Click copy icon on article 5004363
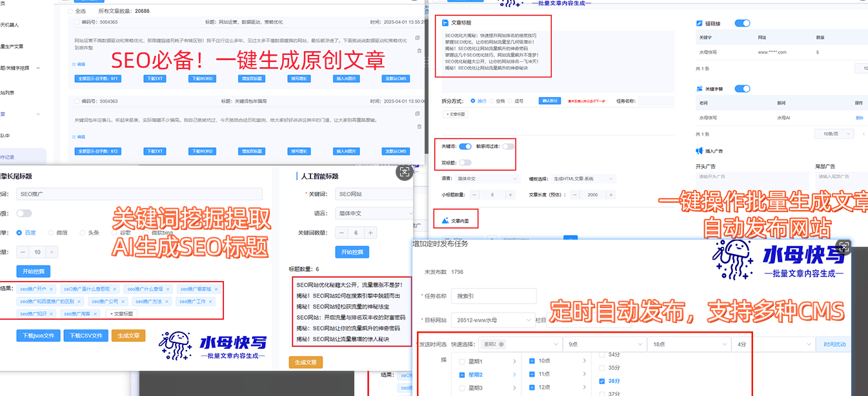 (x=418, y=112)
